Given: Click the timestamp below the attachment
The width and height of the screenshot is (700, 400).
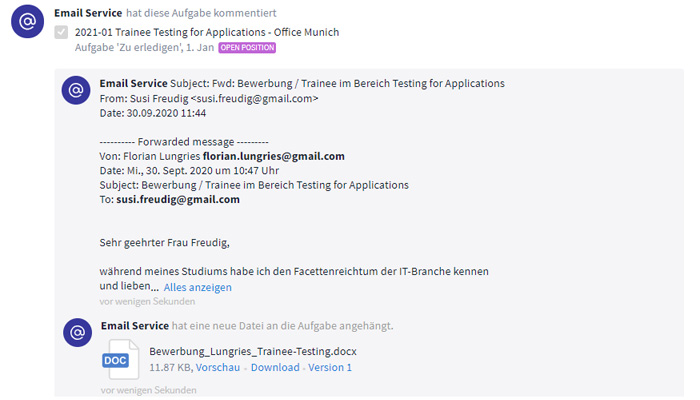Looking at the screenshot, I should pos(148,390).
